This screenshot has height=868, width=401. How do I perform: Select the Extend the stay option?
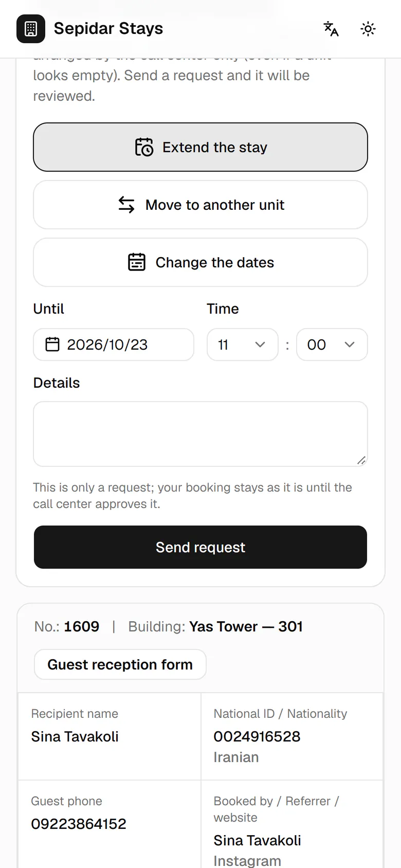[200, 147]
